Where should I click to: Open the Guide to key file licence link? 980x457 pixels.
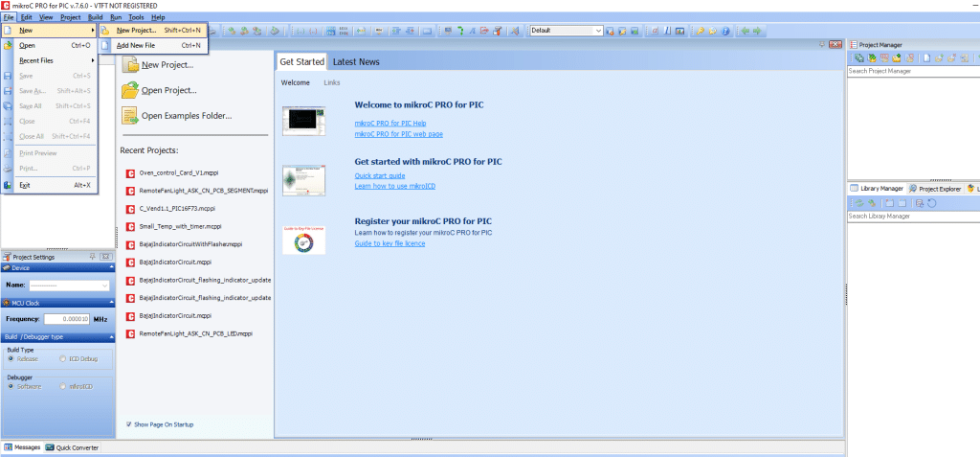pyautogui.click(x=390, y=243)
